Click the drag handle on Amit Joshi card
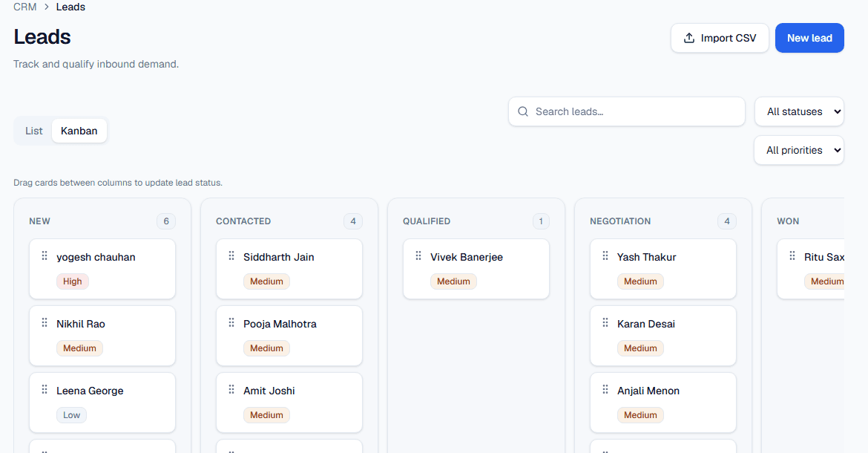The image size is (868, 453). 231,390
